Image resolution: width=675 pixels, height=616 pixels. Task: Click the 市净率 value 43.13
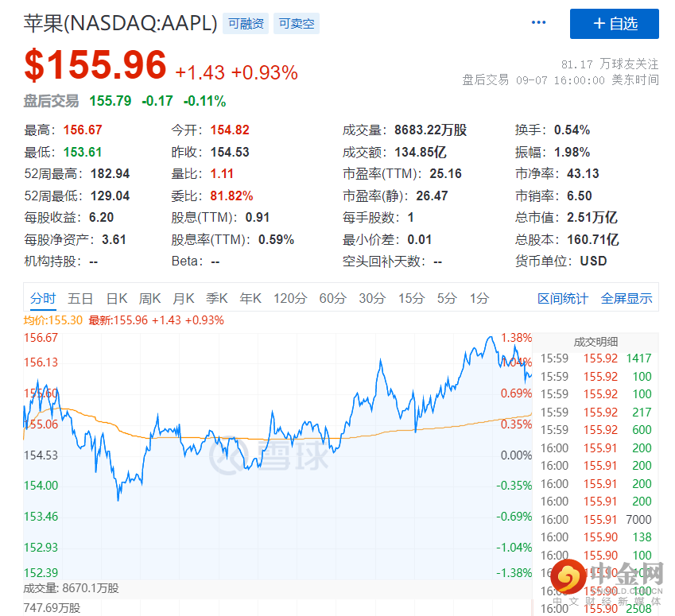[583, 174]
